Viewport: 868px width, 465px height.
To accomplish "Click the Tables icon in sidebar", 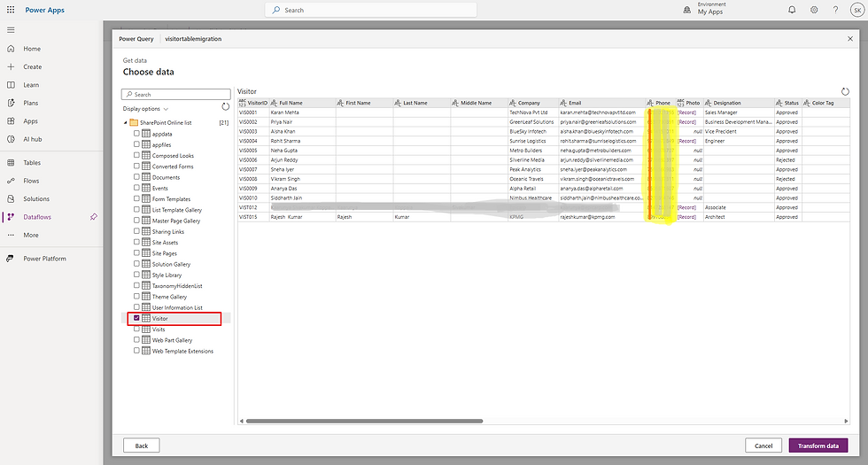I will (x=11, y=163).
